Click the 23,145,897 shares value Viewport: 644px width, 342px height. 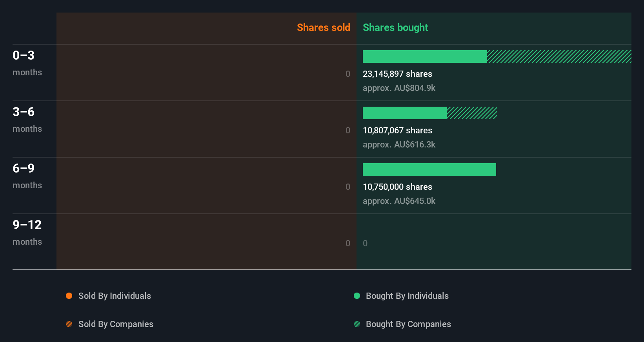pos(397,74)
